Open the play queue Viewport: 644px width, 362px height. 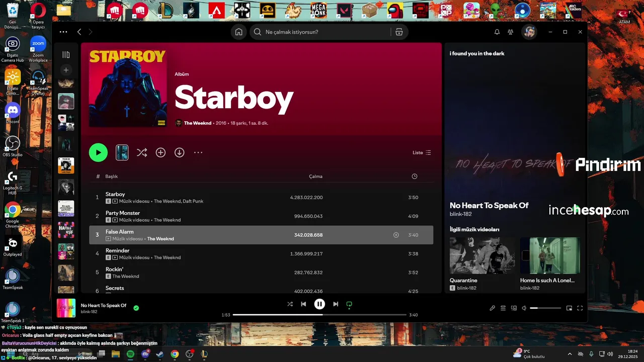coord(503,308)
